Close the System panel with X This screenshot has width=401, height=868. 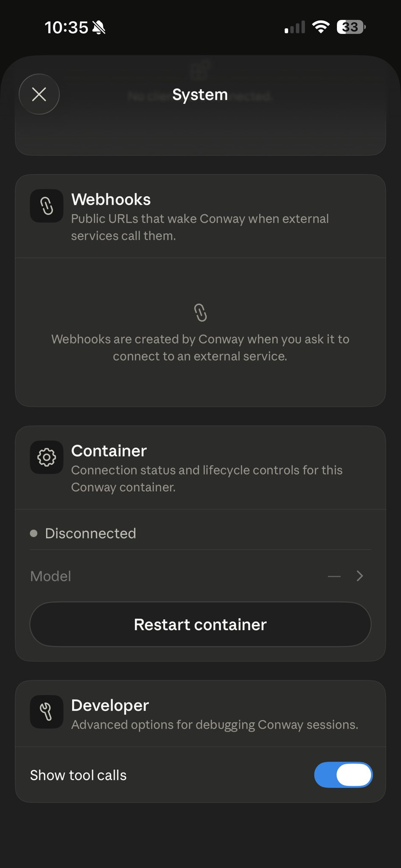click(x=39, y=94)
